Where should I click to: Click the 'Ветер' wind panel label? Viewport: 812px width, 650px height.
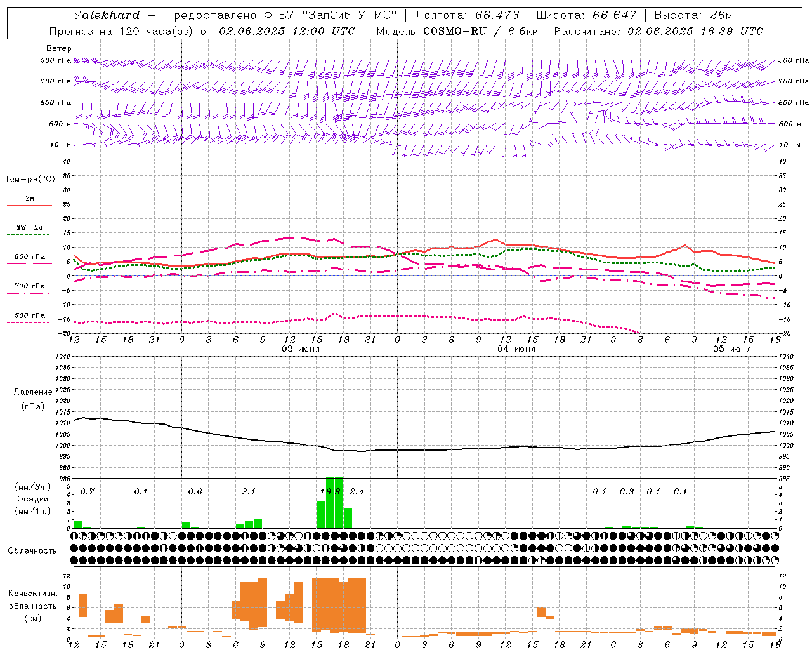pos(58,48)
